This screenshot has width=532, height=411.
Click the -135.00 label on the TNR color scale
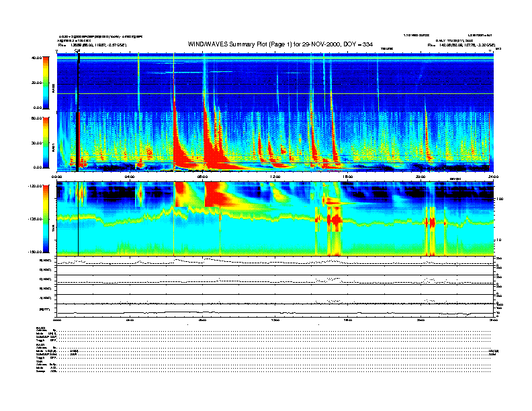[35, 219]
